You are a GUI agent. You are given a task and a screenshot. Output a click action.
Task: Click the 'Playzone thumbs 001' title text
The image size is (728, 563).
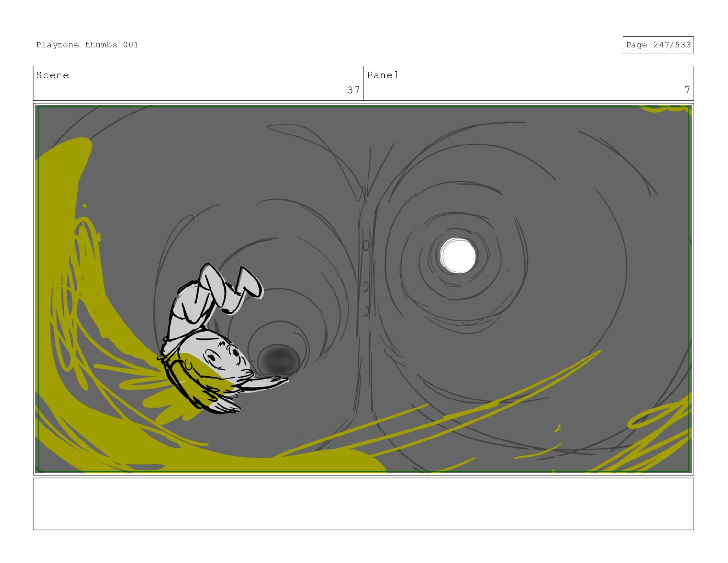click(87, 45)
